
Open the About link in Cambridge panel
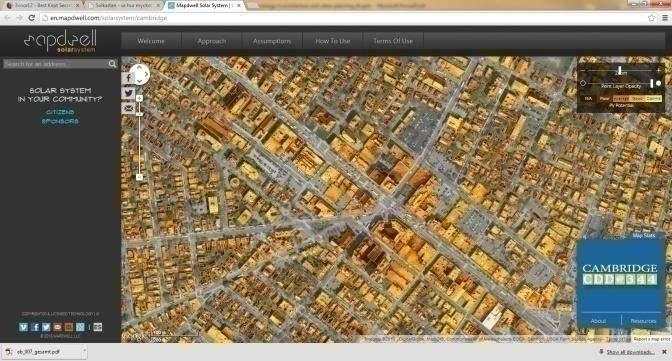[598, 321]
